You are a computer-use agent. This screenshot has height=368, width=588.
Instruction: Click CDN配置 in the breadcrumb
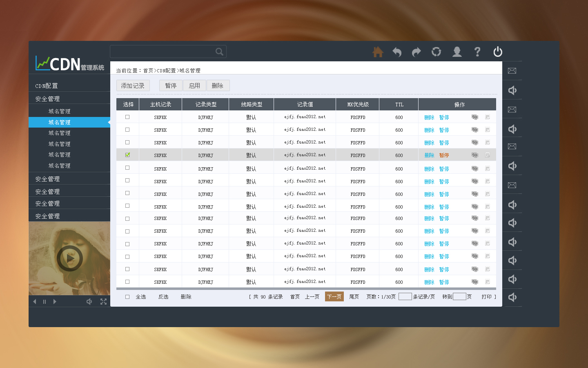click(166, 71)
